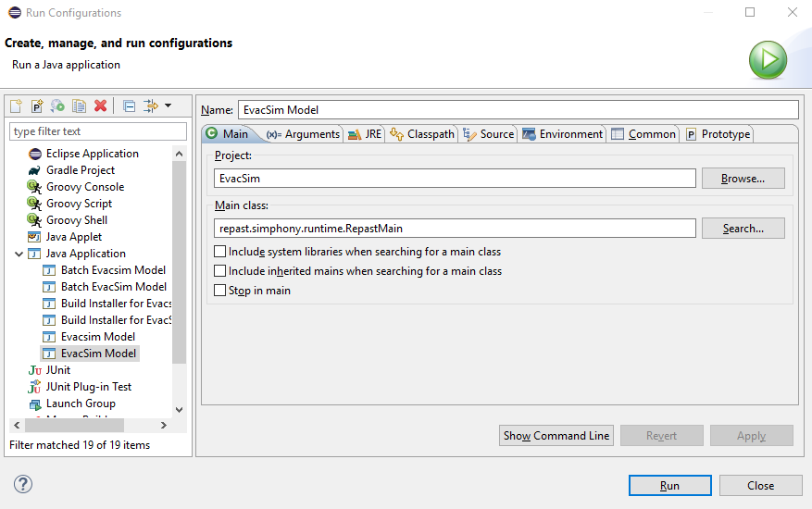Click the Gradle Project elephant icon
Viewport: 812px width, 509px height.
point(34,170)
